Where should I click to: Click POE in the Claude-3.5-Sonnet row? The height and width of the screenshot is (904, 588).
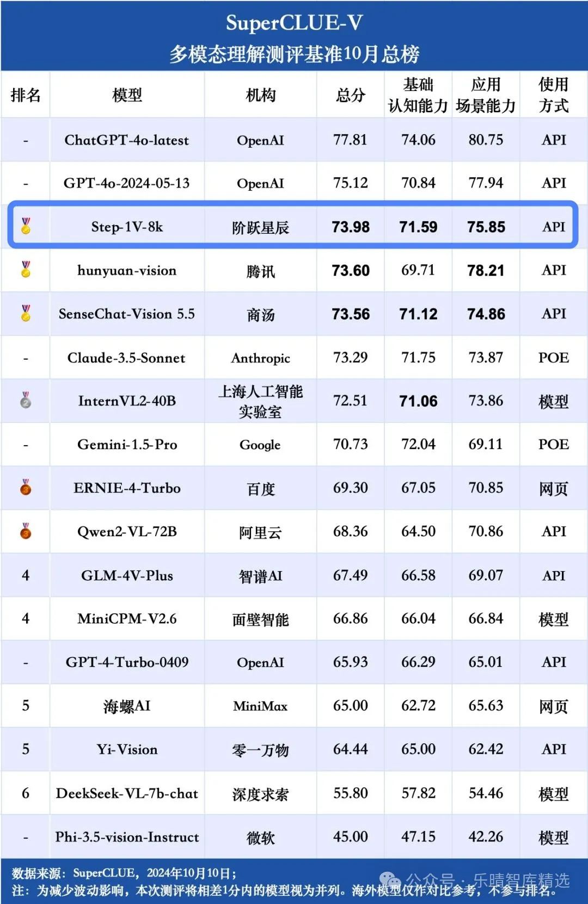tap(554, 357)
